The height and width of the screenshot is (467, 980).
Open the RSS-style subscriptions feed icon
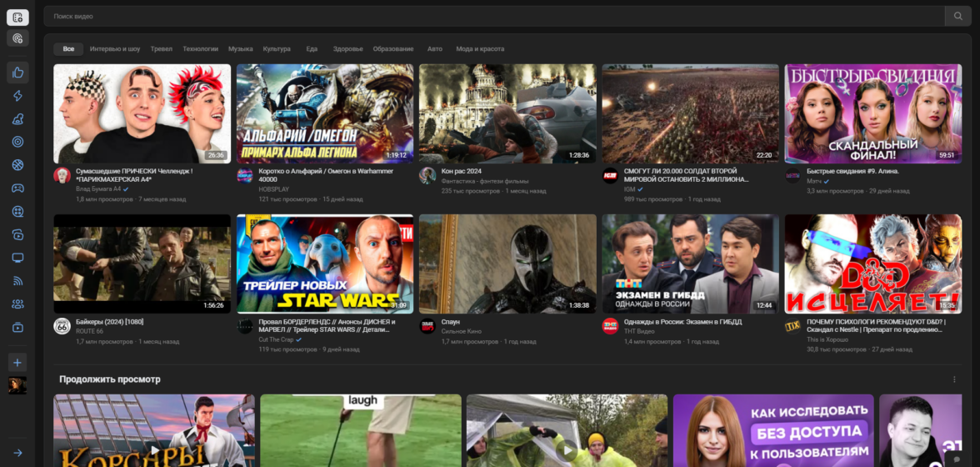coord(17,281)
